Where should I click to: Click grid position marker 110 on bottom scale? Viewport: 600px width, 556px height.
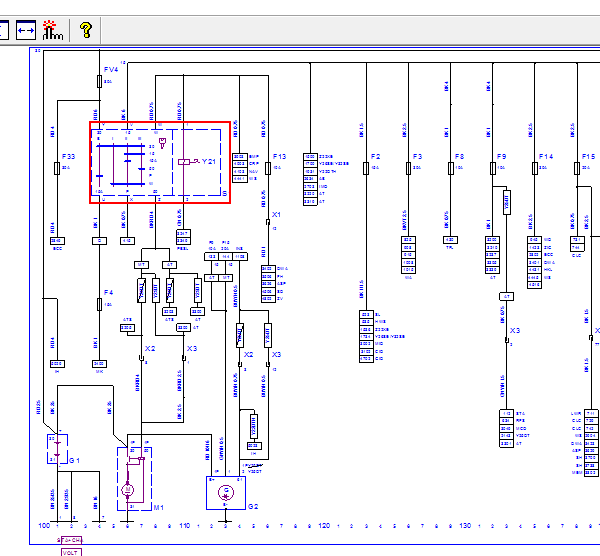[185, 526]
